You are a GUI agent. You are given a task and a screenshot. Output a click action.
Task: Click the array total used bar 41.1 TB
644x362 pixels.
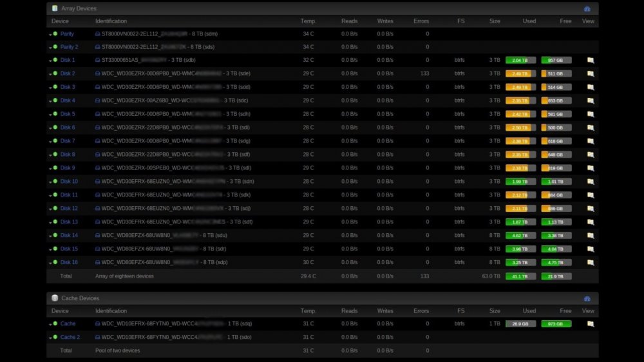click(x=520, y=276)
